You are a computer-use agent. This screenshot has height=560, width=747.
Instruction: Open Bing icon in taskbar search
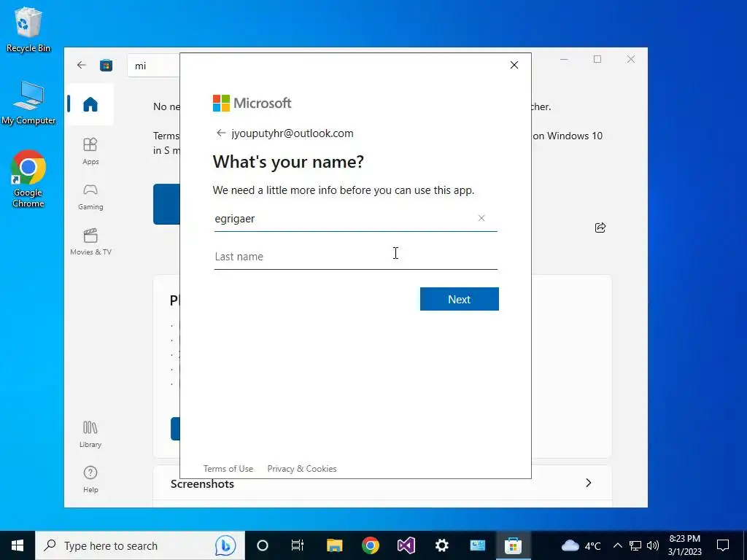point(225,545)
